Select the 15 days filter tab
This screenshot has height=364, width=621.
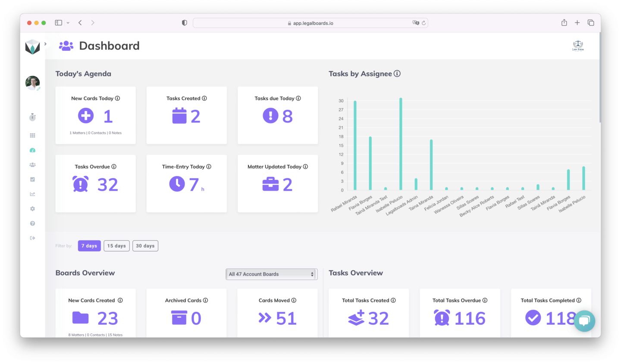(x=116, y=245)
